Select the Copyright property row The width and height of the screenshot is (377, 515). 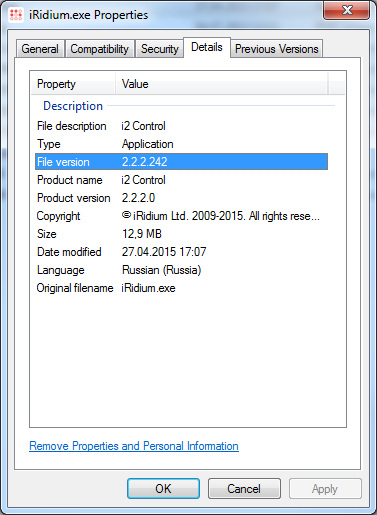[181, 216]
